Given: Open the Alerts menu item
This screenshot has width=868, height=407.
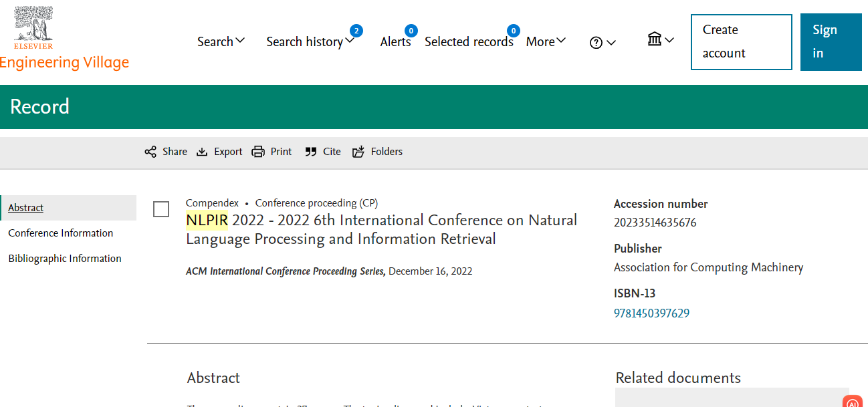Looking at the screenshot, I should [396, 41].
